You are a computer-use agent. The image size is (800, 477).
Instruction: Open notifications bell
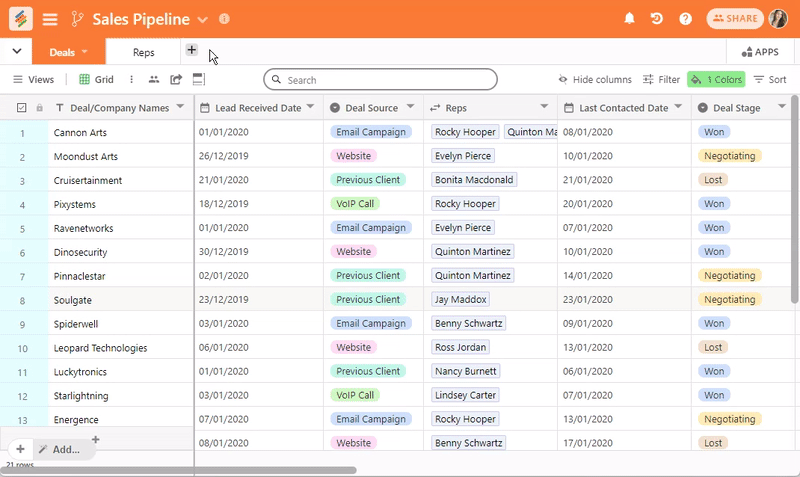click(629, 19)
